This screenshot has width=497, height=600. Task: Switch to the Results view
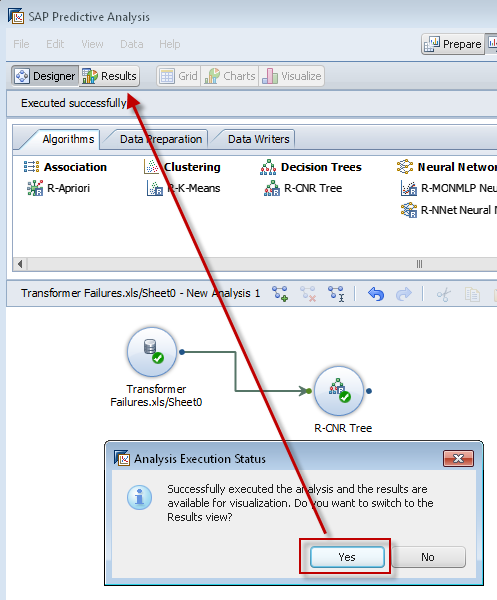pos(109,76)
